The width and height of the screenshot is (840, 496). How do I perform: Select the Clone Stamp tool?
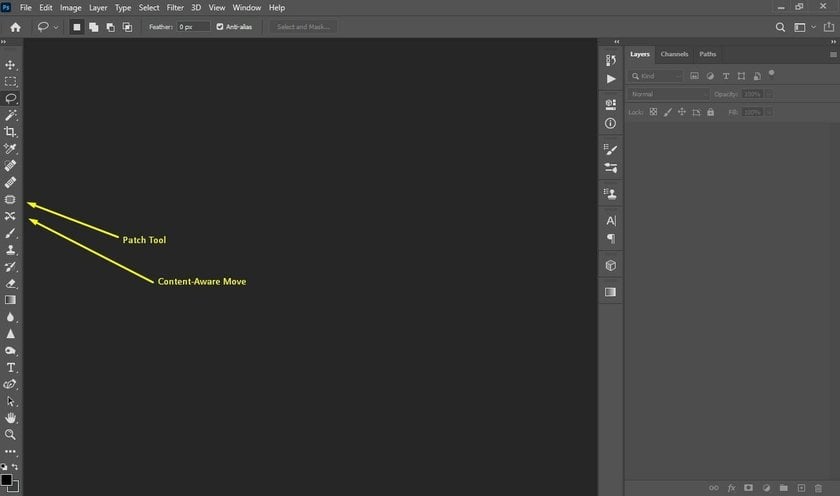coord(10,250)
